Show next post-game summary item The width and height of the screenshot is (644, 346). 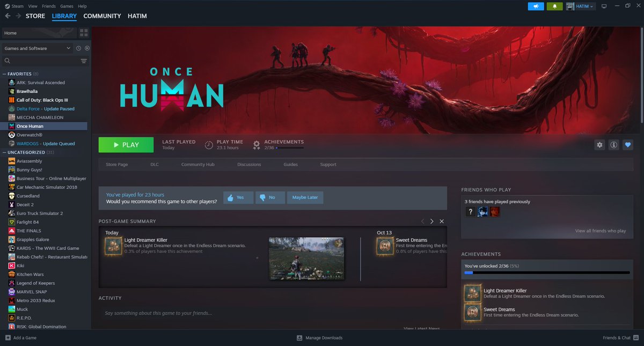[432, 221]
